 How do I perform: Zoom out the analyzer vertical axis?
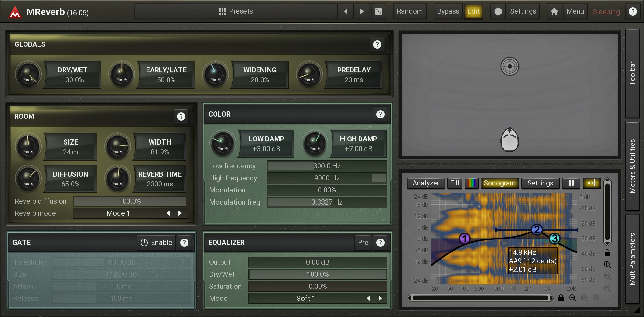coord(607,276)
